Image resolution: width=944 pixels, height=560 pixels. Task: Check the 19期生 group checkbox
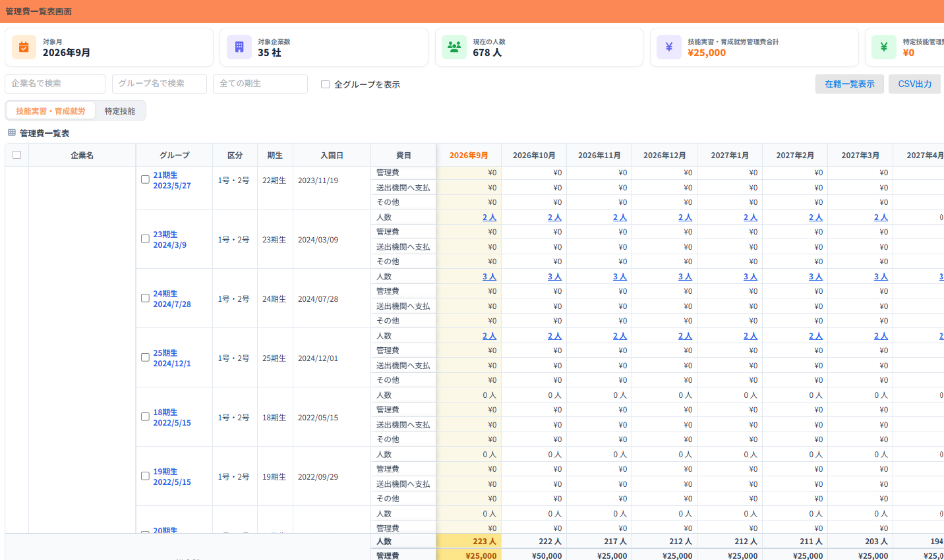pos(145,476)
